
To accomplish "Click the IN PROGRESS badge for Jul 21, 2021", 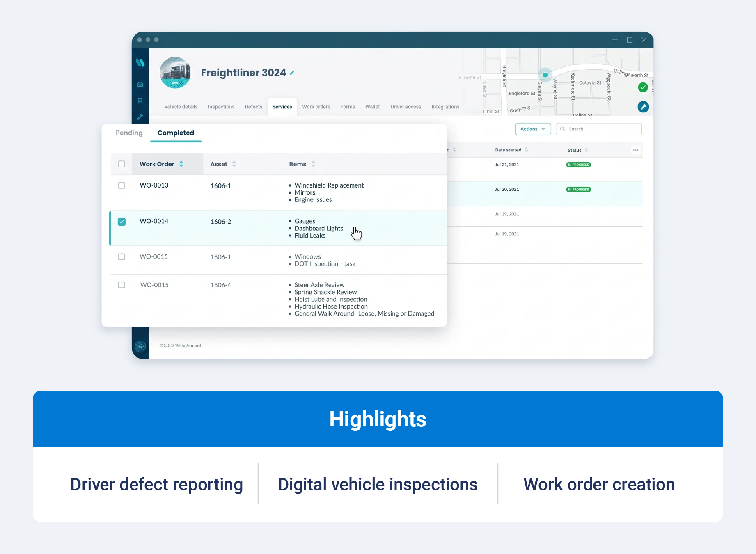I will point(578,165).
